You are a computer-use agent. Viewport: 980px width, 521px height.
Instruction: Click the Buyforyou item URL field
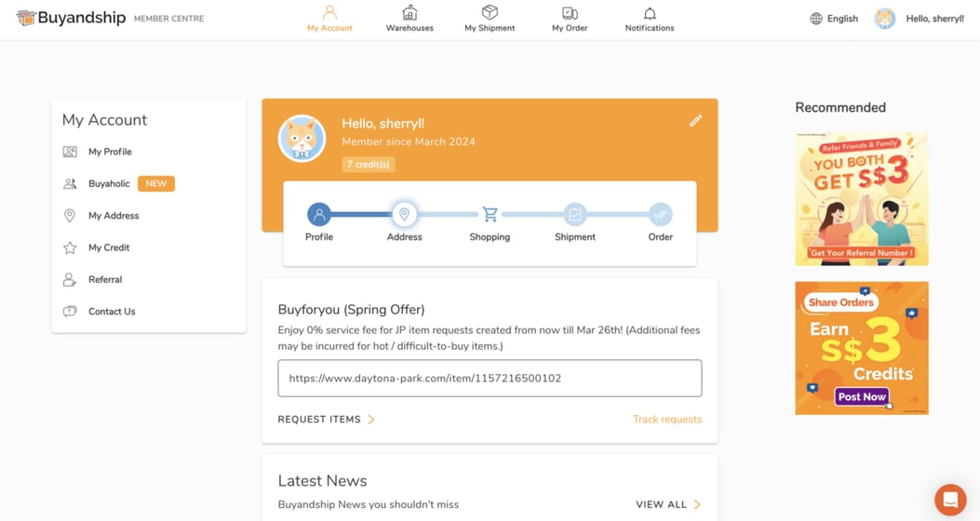click(490, 379)
